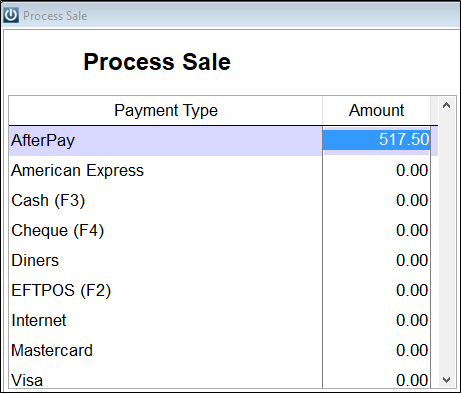This screenshot has height=393, width=461.
Task: Click the scrollbar up arrow
Action: (x=447, y=105)
